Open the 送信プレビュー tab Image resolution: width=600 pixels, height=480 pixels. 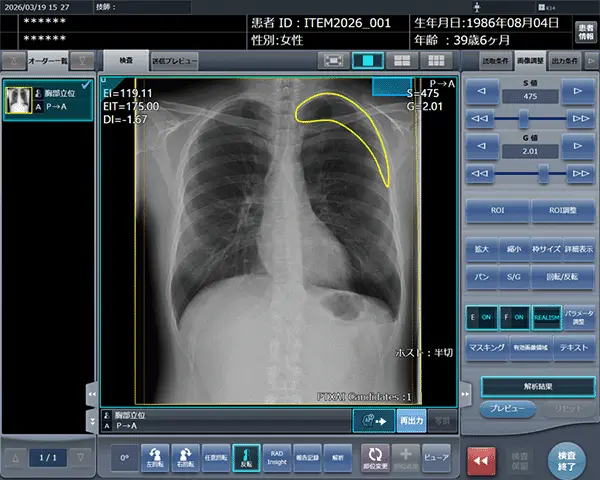tap(174, 61)
